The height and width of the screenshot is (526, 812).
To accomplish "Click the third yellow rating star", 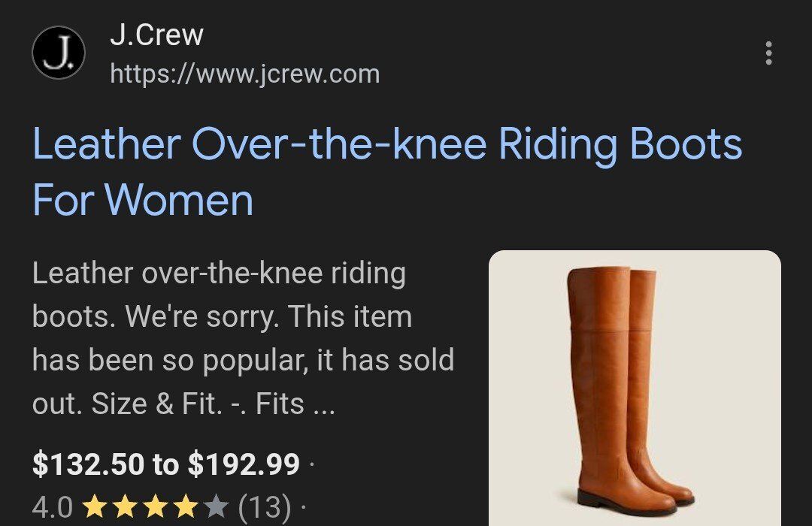I will point(155,506).
